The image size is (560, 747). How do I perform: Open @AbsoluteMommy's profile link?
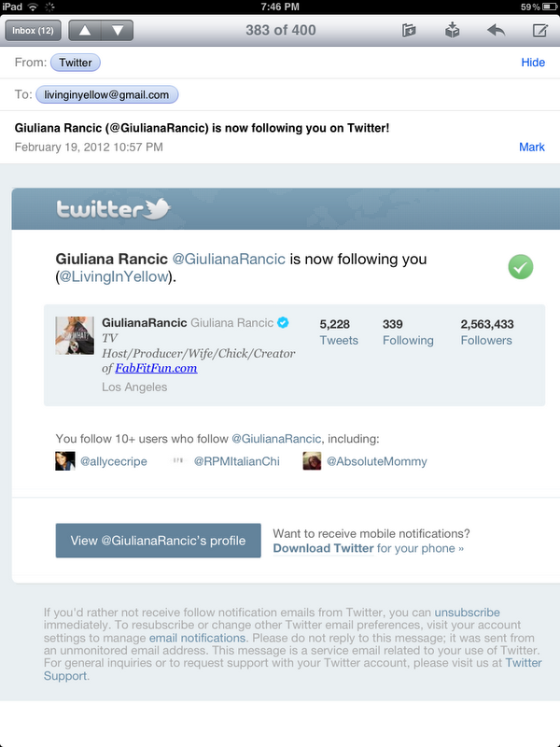(x=377, y=461)
